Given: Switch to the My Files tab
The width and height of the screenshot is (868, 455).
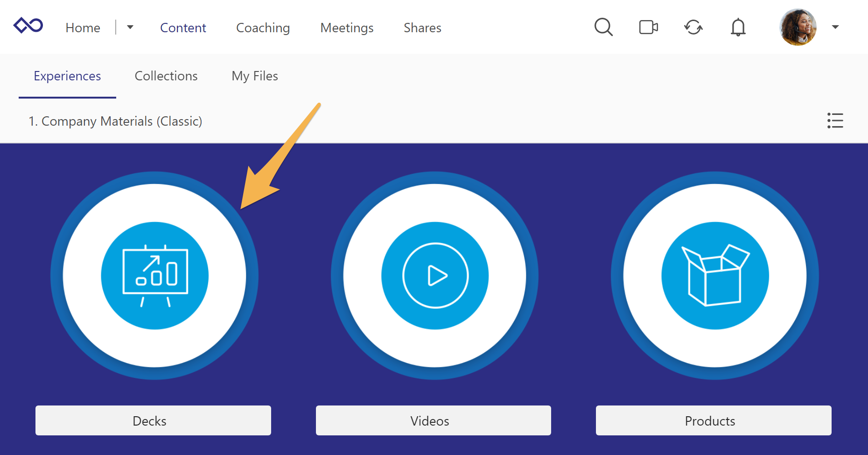Looking at the screenshot, I should [x=254, y=76].
